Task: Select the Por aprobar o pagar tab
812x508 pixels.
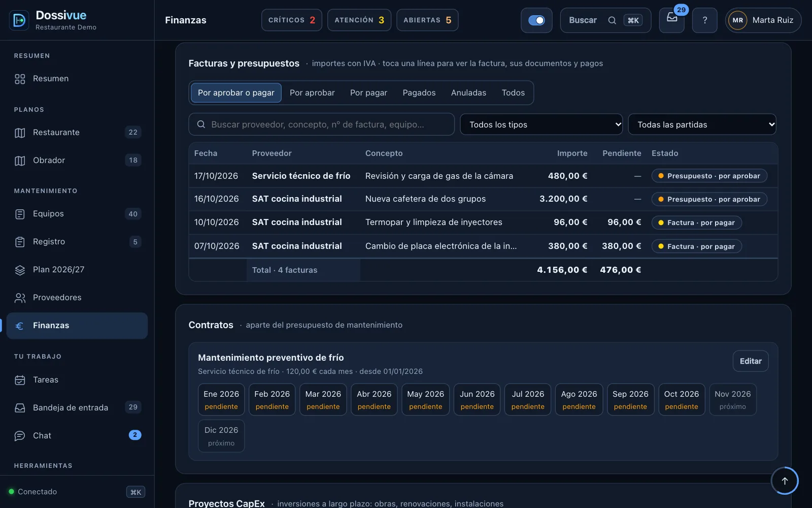Action: point(236,93)
